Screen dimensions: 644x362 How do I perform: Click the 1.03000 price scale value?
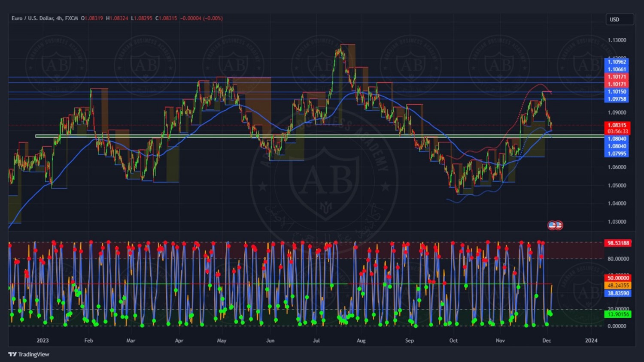[617, 222]
